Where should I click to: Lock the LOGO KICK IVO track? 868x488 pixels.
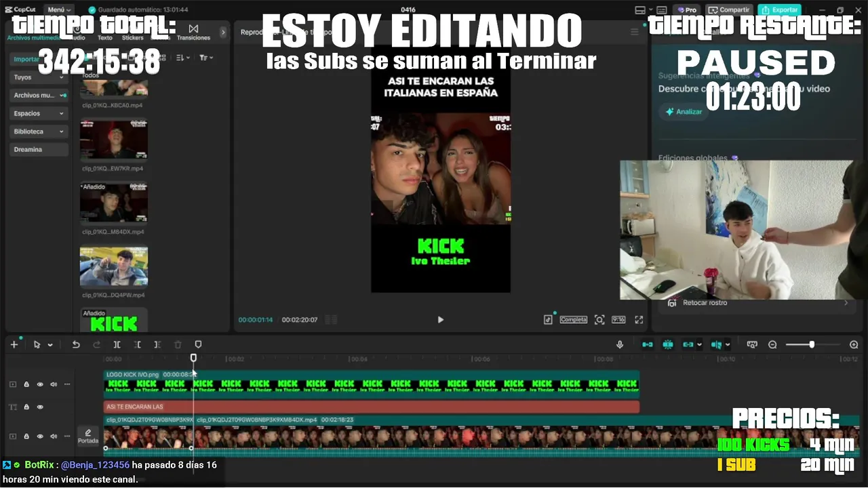(26, 384)
